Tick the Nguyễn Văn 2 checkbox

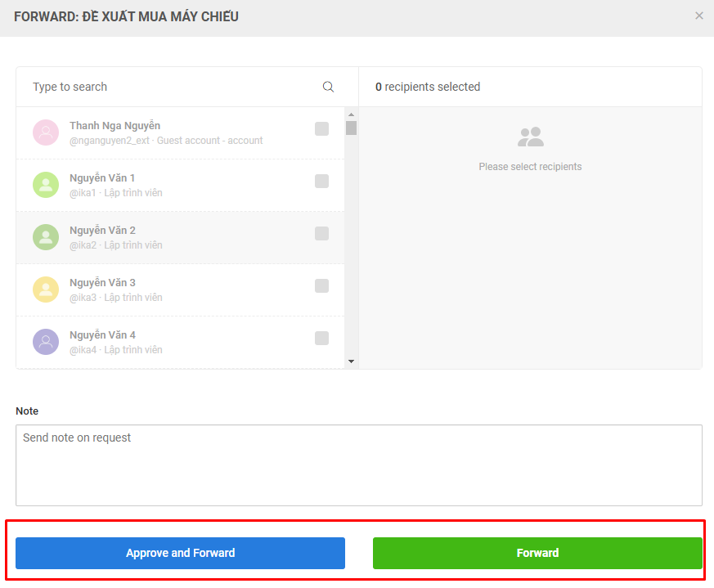(x=322, y=233)
